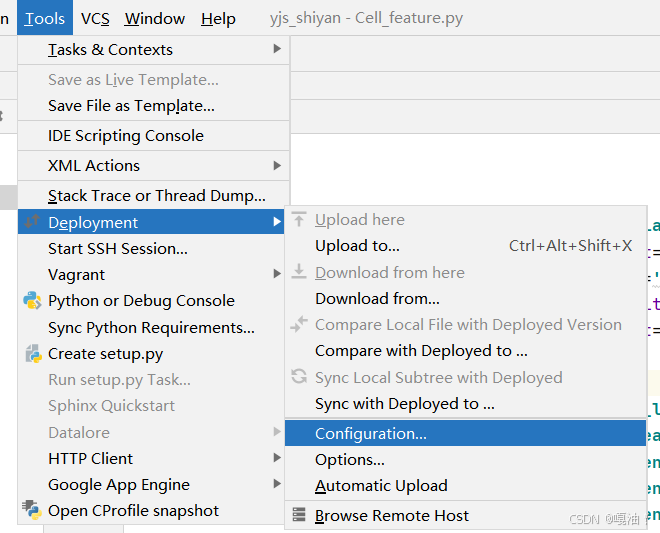Viewport: 660px width, 533px height.
Task: Click the Upload here arrow icon
Action: click(299, 219)
